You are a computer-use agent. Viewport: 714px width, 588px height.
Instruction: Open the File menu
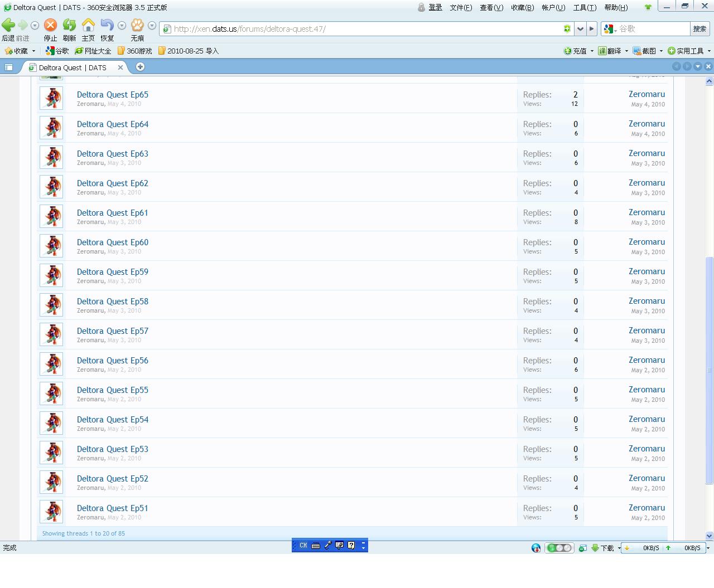click(x=461, y=7)
